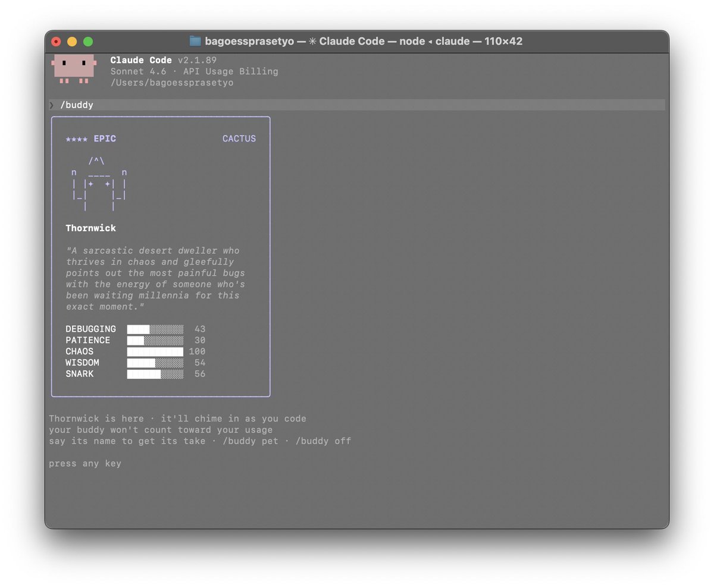Click the CACTUS species label

tap(239, 139)
